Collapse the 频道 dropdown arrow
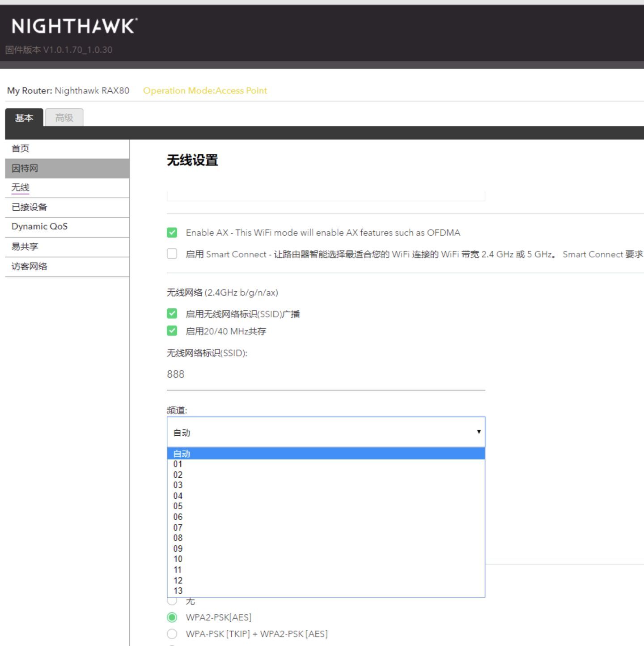 (x=479, y=432)
